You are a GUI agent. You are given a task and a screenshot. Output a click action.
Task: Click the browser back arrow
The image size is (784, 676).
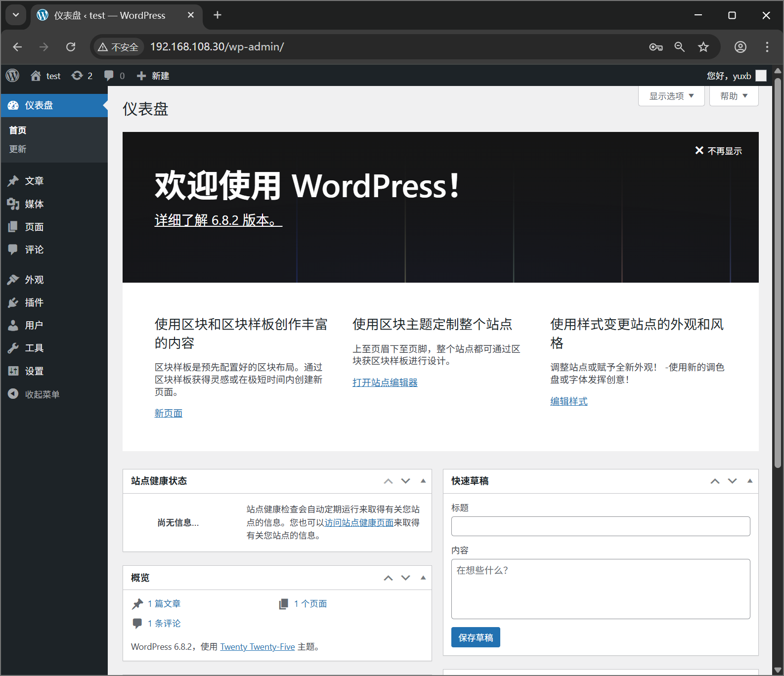[x=17, y=47]
